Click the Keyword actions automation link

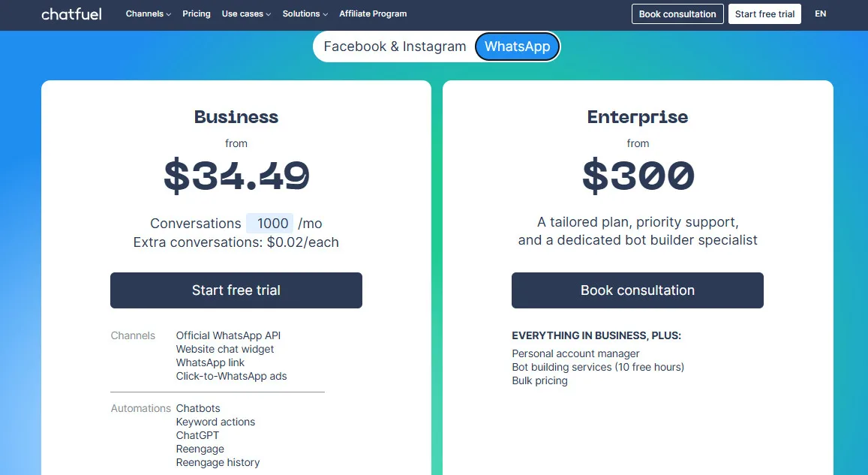pos(215,422)
